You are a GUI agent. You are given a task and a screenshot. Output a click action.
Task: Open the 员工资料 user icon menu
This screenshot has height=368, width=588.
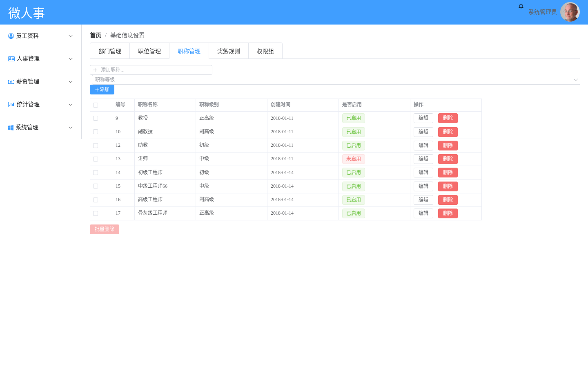coord(11,36)
